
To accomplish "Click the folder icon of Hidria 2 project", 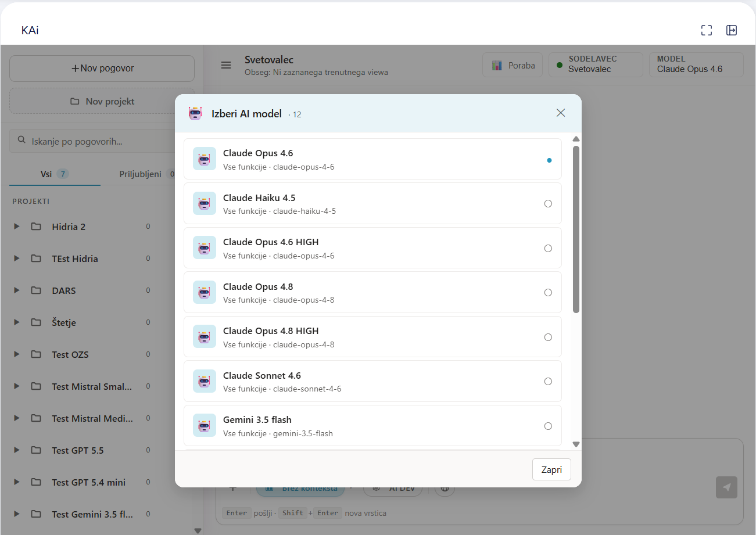I will click(x=36, y=227).
